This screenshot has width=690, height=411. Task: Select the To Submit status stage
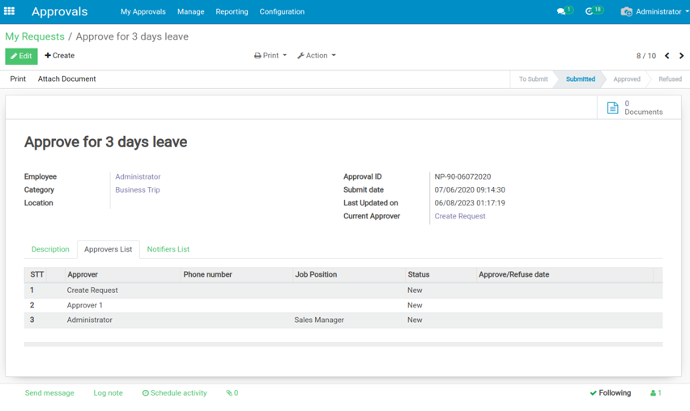click(533, 79)
